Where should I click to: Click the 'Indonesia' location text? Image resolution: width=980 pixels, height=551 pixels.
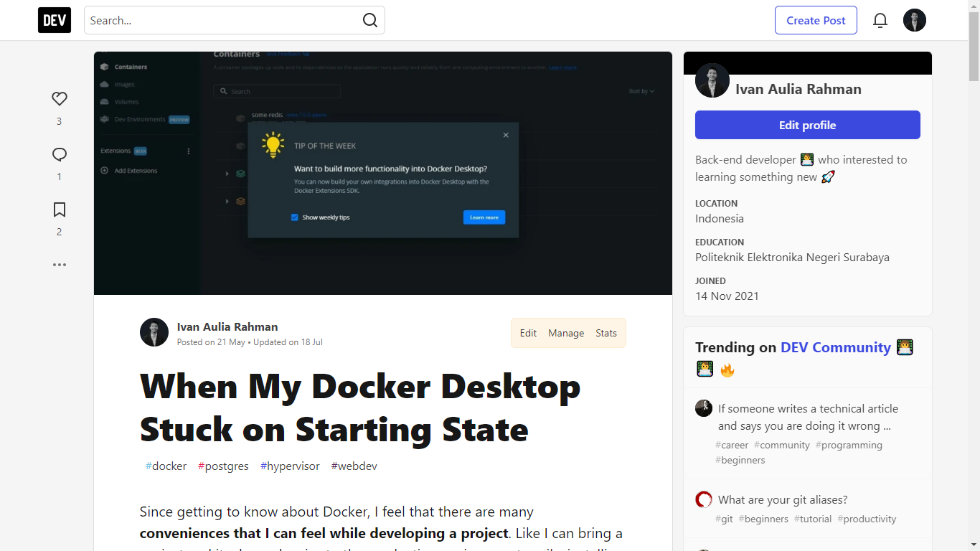(720, 218)
